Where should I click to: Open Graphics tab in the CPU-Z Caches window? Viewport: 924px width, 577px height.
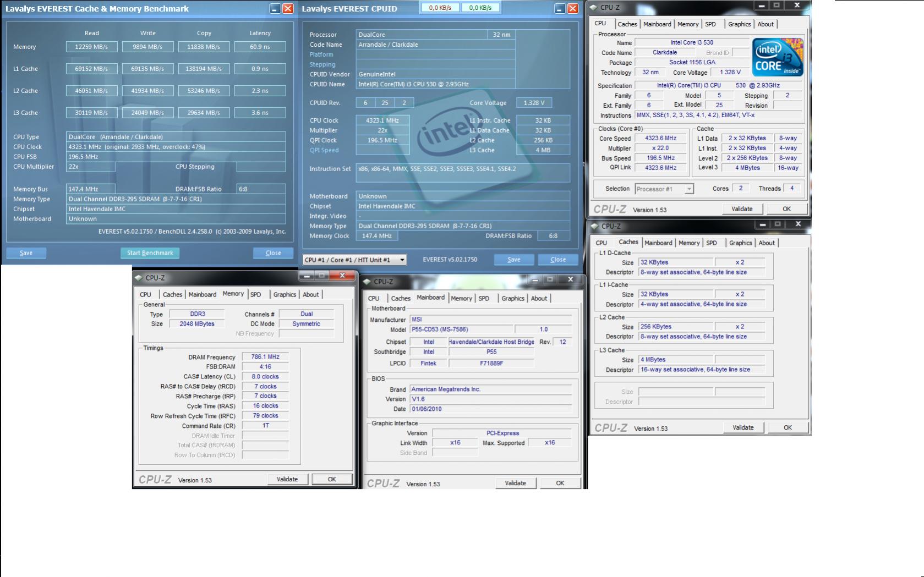click(x=740, y=243)
